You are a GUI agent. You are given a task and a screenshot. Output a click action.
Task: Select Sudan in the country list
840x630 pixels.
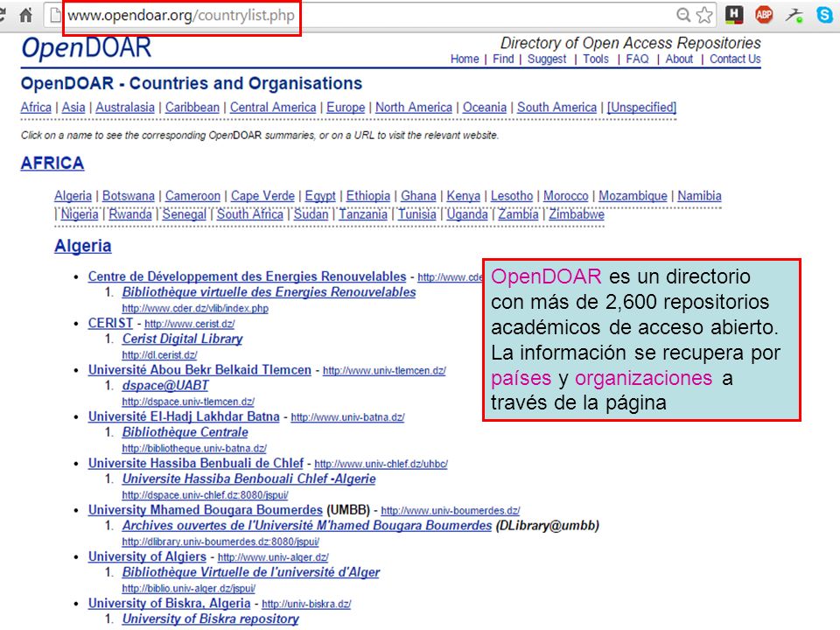(x=311, y=214)
